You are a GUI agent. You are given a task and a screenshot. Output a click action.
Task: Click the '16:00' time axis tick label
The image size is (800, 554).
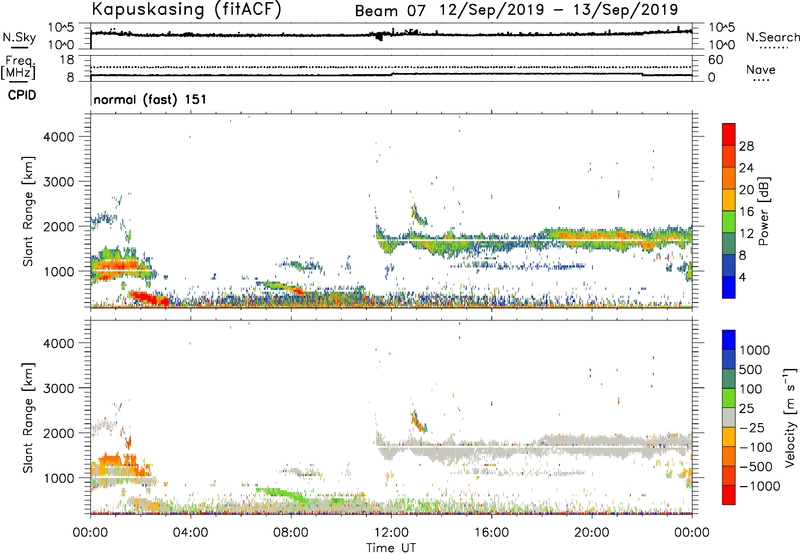click(491, 533)
